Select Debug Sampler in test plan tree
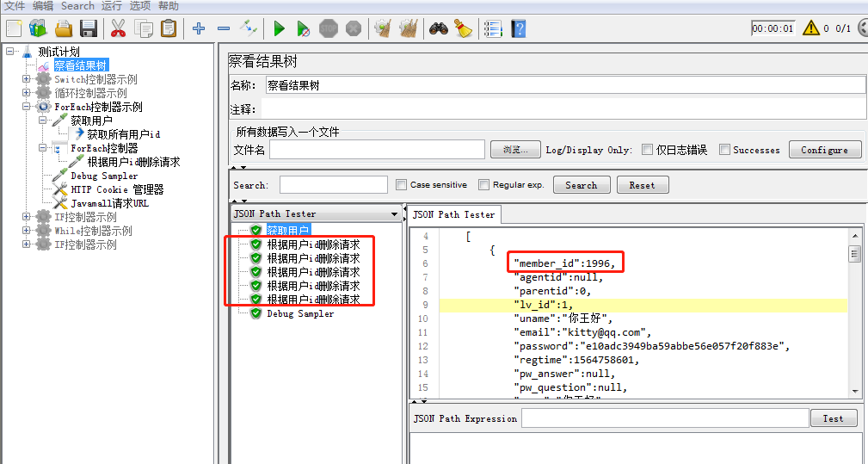Screen dimensions: 868x464 (x=104, y=176)
